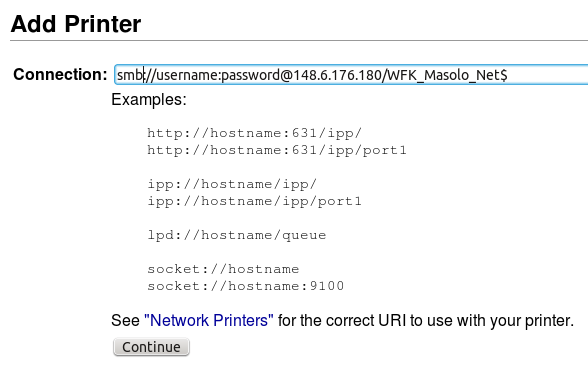
Task: Select the socket://hostname example line
Action: [223, 269]
